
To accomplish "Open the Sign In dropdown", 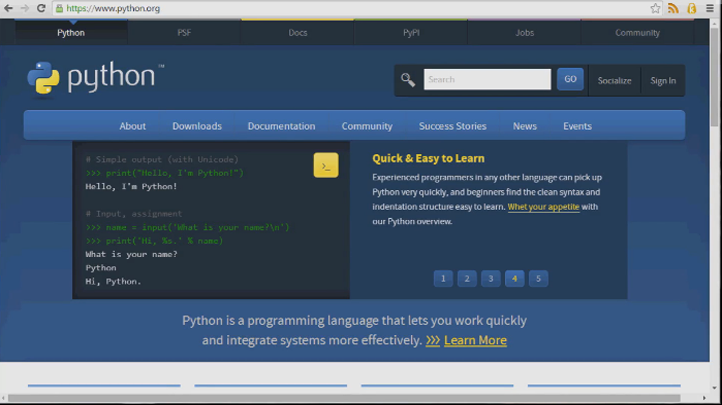I will tap(663, 80).
